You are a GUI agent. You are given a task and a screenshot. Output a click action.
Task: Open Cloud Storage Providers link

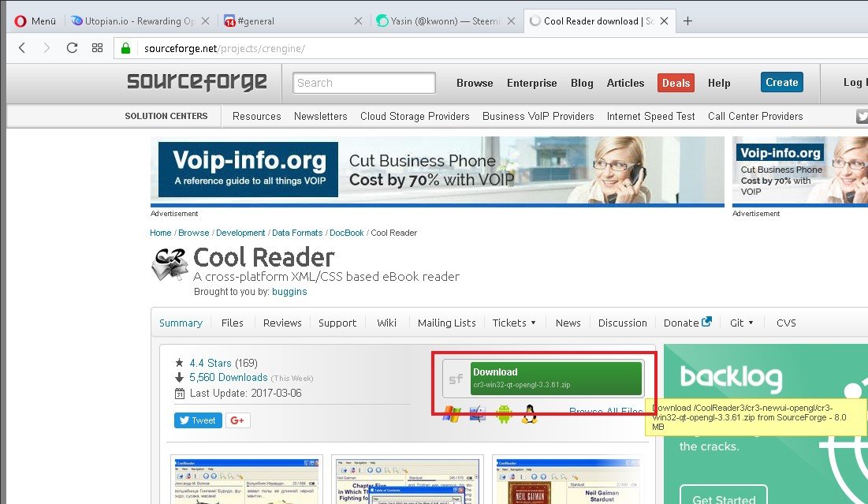click(415, 116)
